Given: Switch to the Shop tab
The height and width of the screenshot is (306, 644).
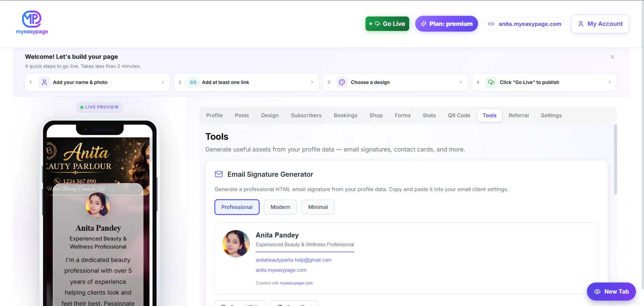Looking at the screenshot, I should [376, 116].
